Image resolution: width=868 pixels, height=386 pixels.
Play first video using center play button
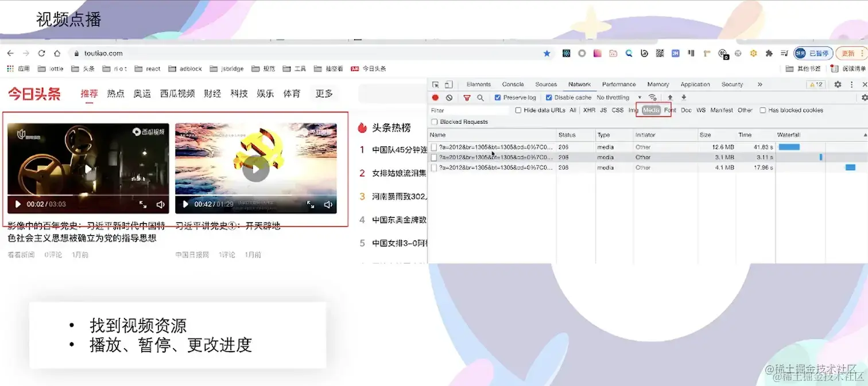click(88, 169)
